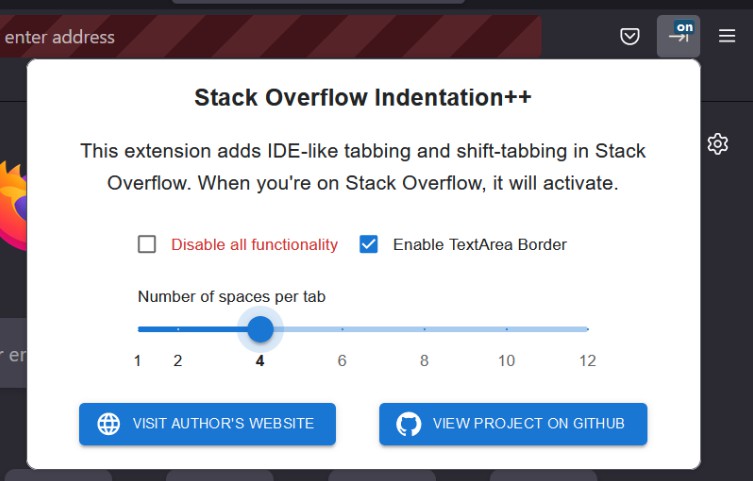Click the Indentation++ extension toolbar icon
Viewport: 753px width, 481px height.
point(678,36)
